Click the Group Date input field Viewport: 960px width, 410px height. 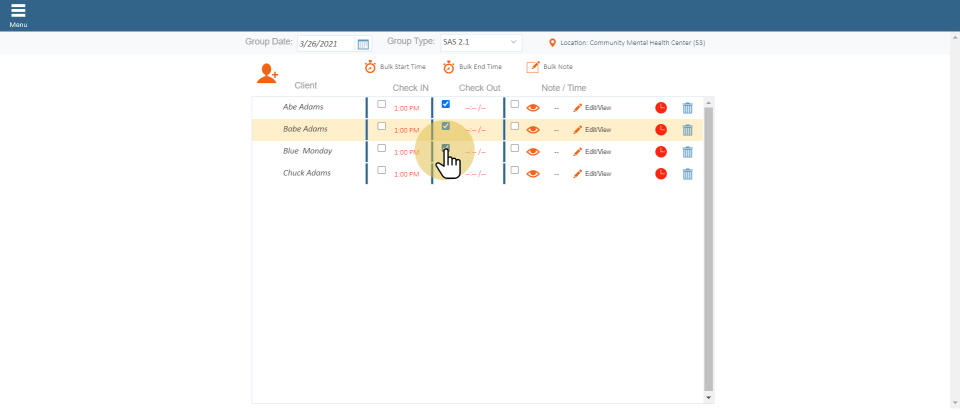click(x=325, y=44)
